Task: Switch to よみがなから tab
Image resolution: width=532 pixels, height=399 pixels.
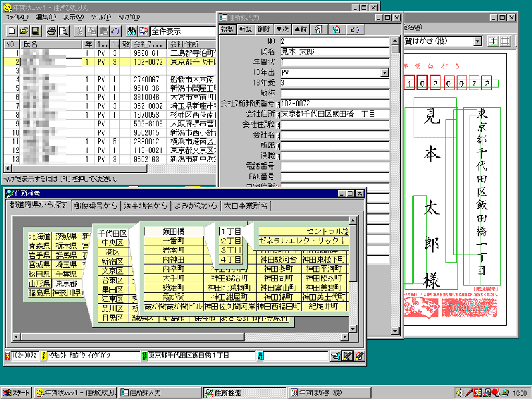Action: pyautogui.click(x=196, y=206)
